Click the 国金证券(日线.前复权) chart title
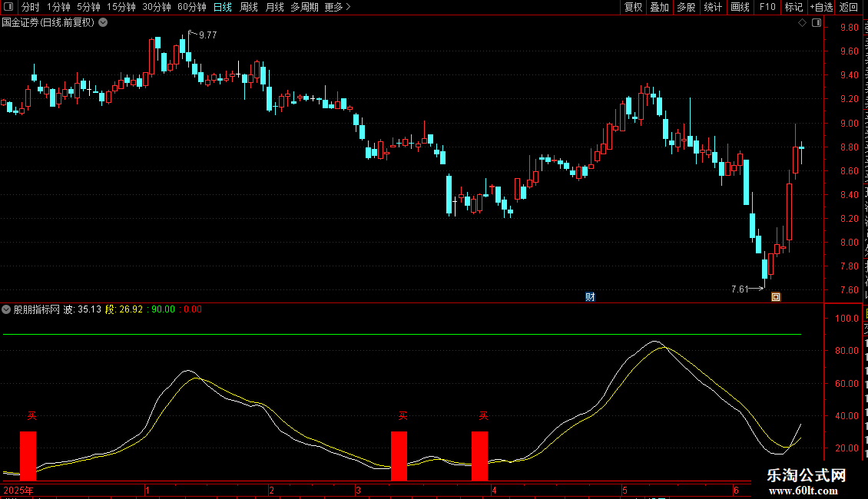Image resolution: width=868 pixels, height=499 pixels. 48,23
